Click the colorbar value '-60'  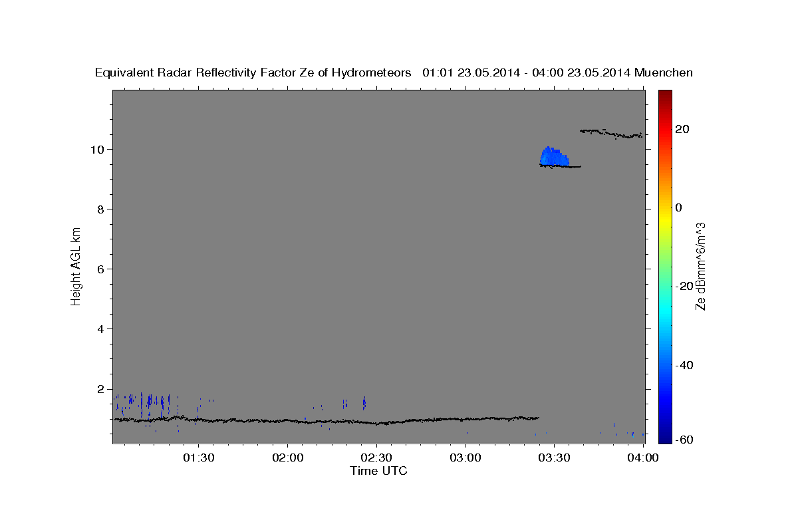point(684,440)
